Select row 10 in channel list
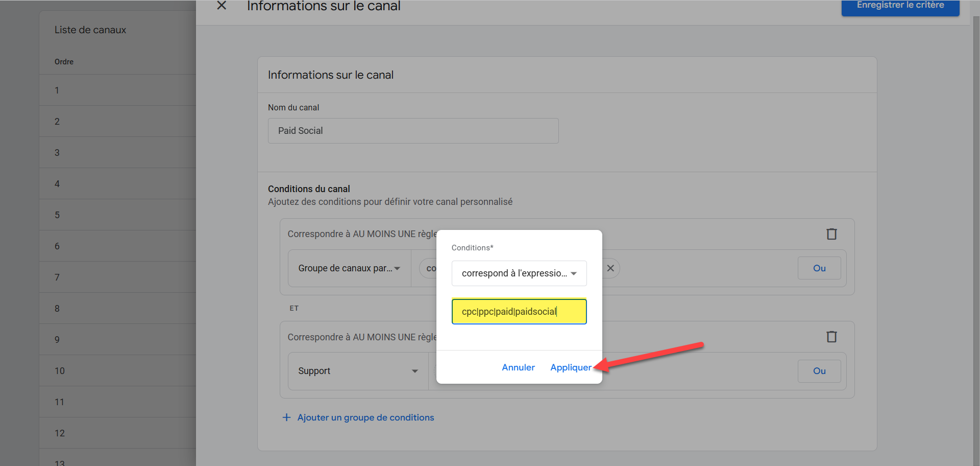 coord(117,371)
